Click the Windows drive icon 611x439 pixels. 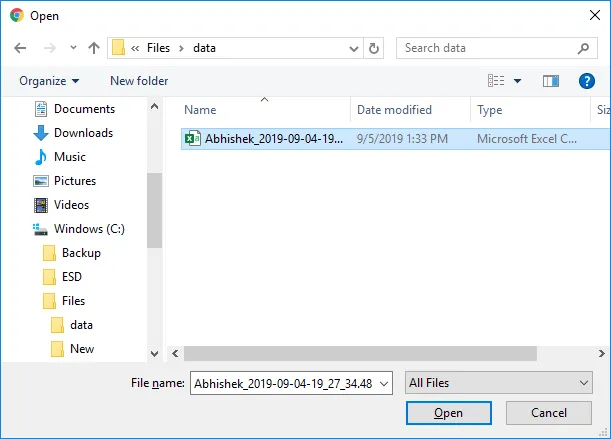(40, 229)
